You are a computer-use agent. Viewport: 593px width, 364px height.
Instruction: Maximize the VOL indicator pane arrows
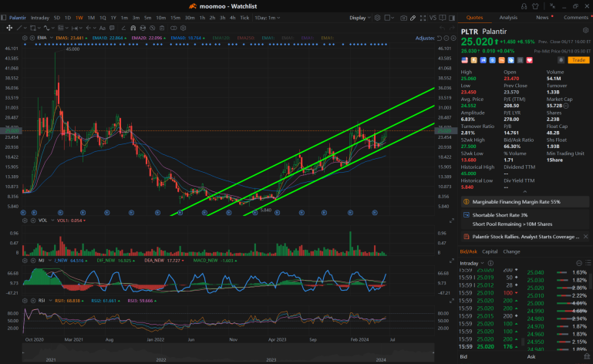(452, 221)
